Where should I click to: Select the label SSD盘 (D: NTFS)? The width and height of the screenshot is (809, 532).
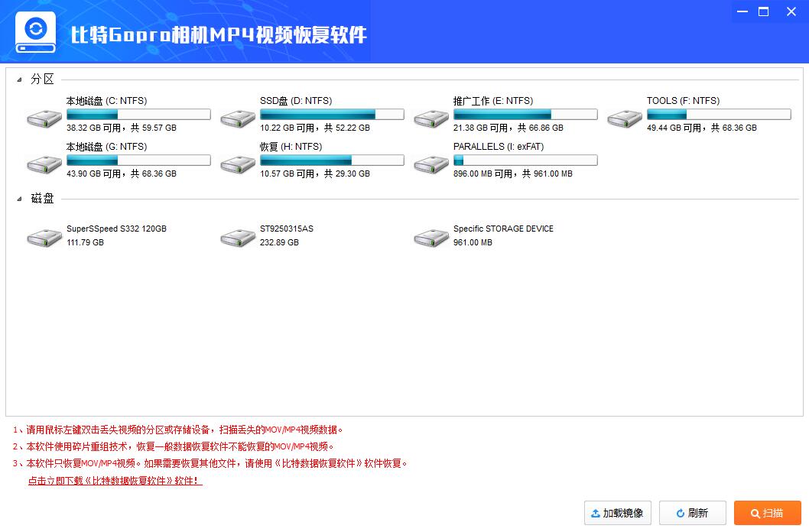[x=296, y=101]
